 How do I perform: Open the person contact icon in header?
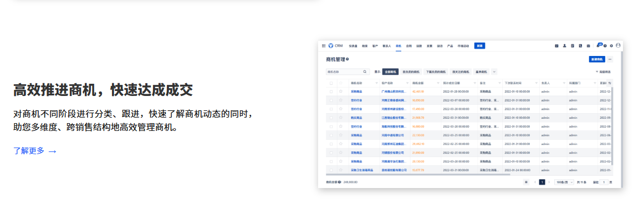564,45
